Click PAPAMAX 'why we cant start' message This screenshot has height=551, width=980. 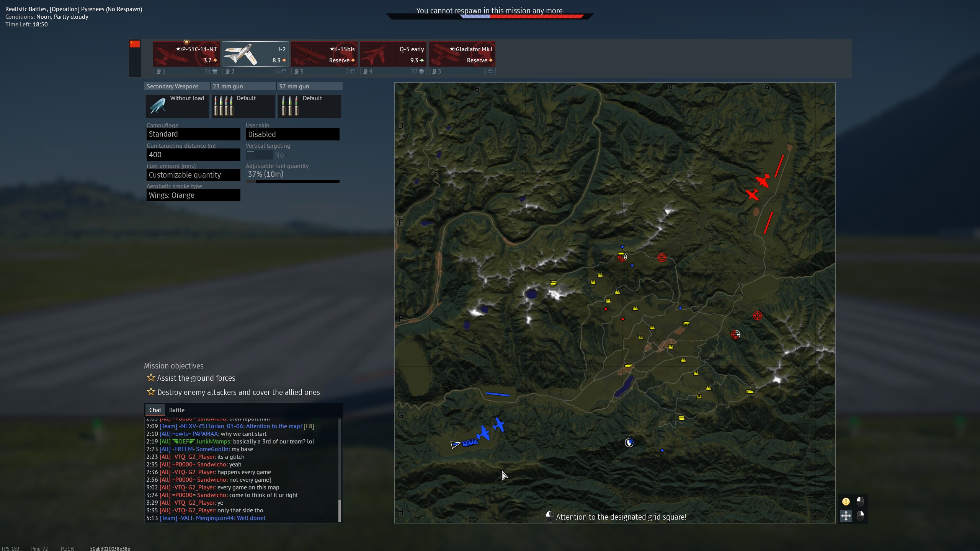(x=206, y=434)
